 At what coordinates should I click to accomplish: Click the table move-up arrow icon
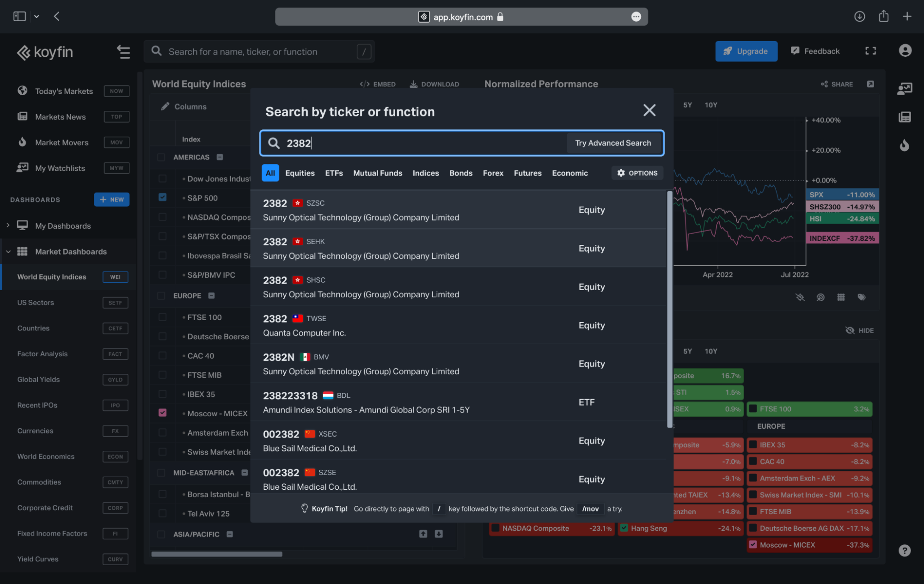pos(423,534)
